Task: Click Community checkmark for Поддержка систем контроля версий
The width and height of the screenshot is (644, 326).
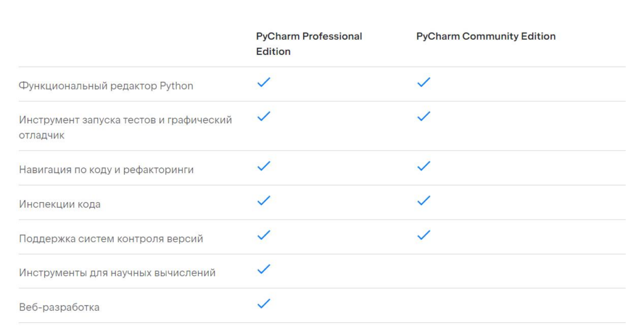Action: [423, 235]
